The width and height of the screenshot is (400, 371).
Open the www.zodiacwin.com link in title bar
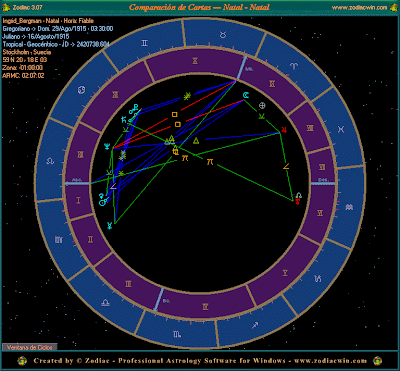[359, 7]
